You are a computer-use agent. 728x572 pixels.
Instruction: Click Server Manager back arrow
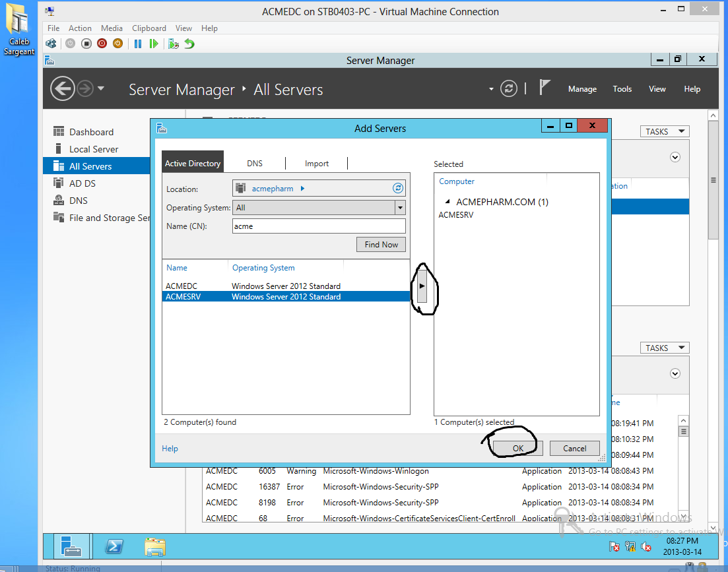click(63, 88)
